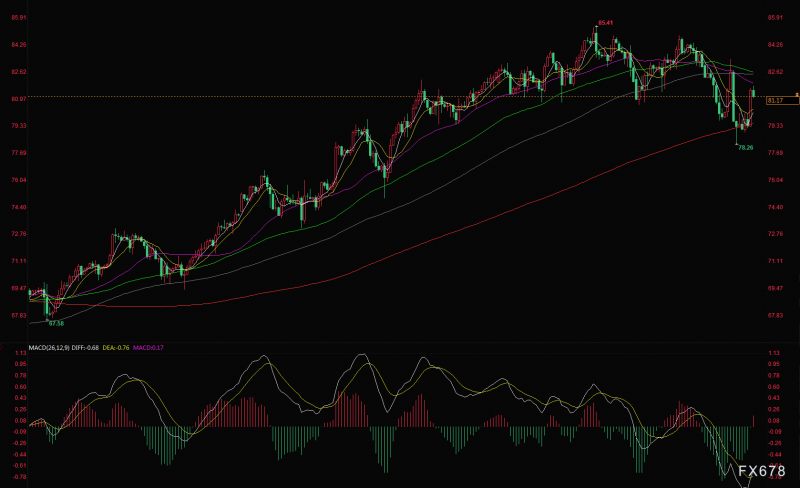Click 0.60 on the left MACD axis

tap(21, 387)
